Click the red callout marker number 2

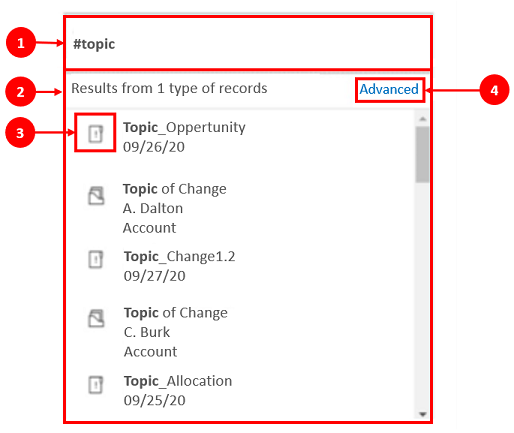pos(20,92)
